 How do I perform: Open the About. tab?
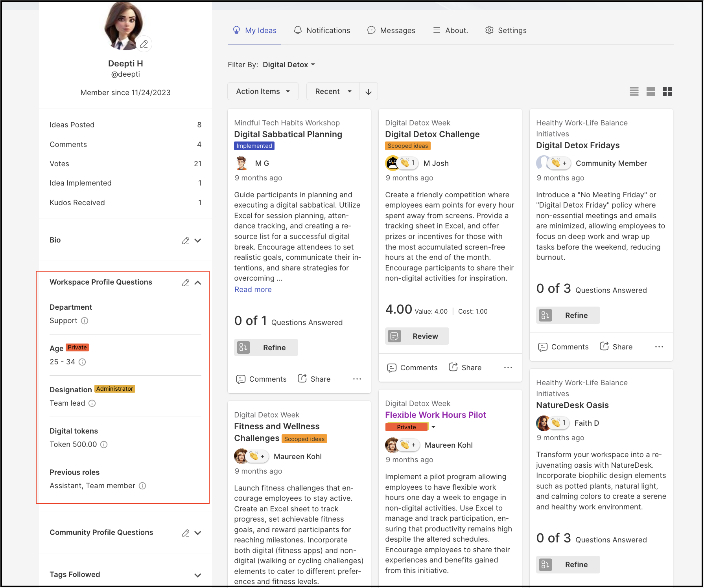(x=450, y=31)
